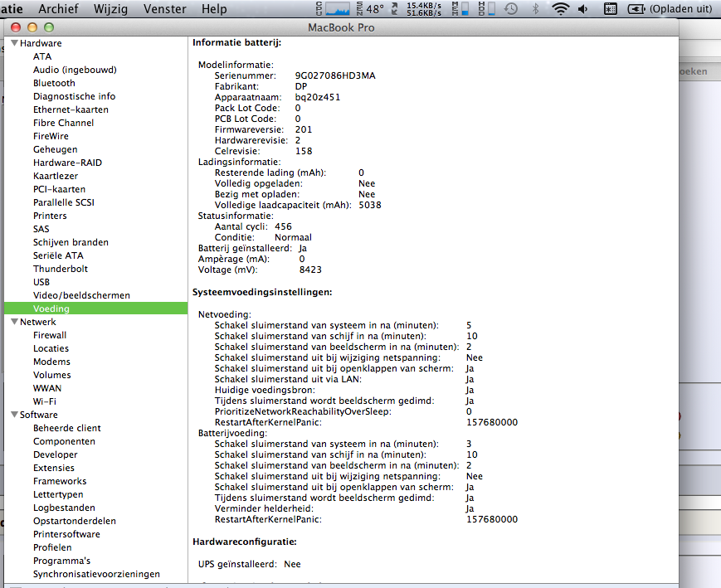This screenshot has height=588, width=721.
Task: Select Printersoftware item
Action: pyautogui.click(x=66, y=534)
